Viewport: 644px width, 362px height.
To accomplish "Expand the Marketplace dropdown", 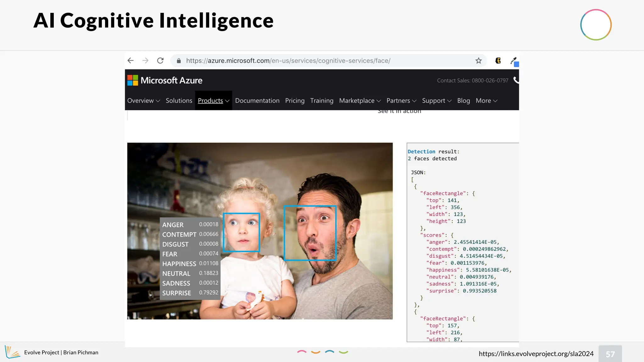I will click(x=360, y=101).
